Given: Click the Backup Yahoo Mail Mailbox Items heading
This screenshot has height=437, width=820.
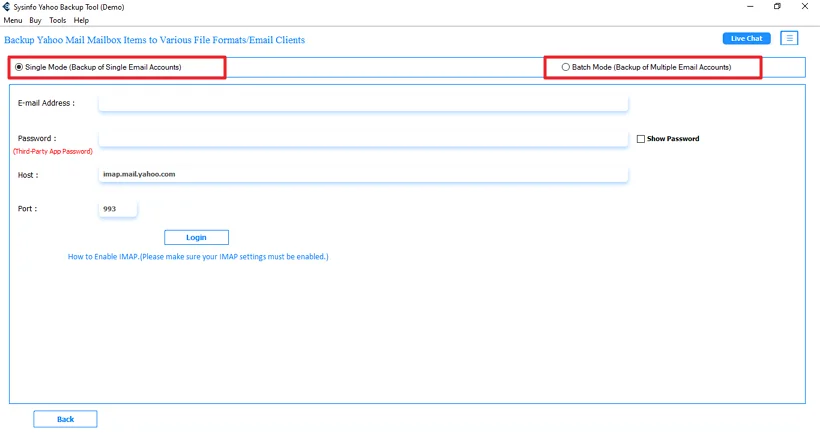Looking at the screenshot, I should point(154,40).
